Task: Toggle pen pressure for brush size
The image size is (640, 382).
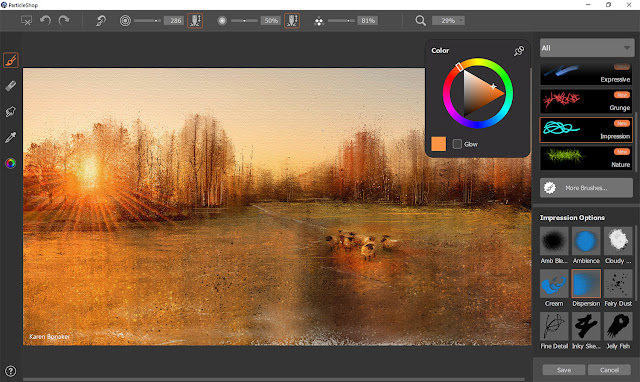Action: click(195, 20)
